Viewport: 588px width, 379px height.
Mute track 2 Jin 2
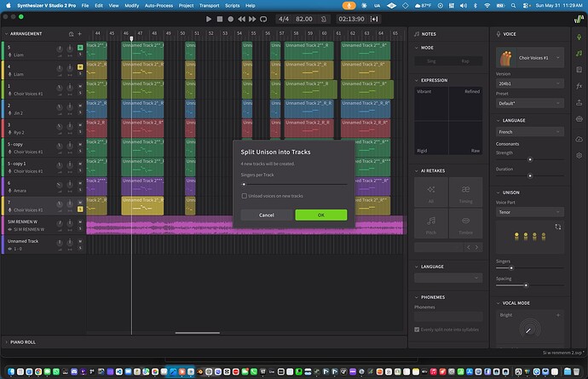pyautogui.click(x=80, y=106)
